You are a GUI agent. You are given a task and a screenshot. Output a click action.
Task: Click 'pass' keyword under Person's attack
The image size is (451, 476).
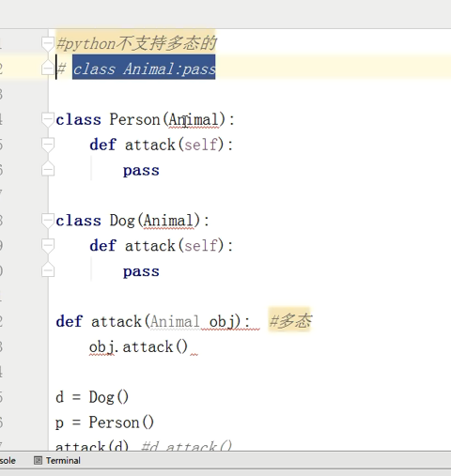click(x=141, y=171)
